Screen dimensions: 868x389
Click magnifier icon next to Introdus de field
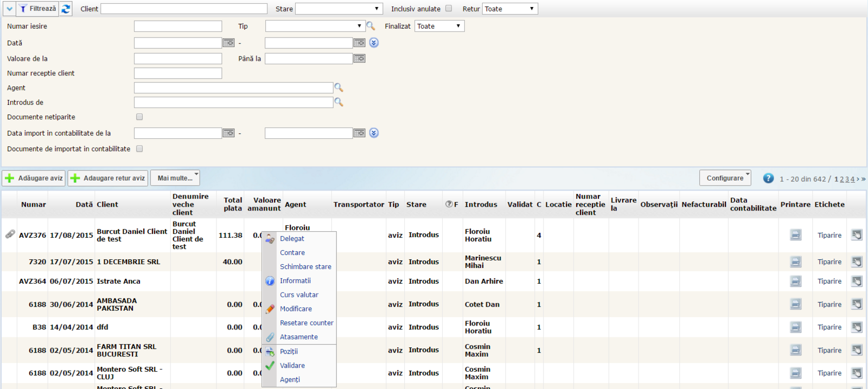339,102
